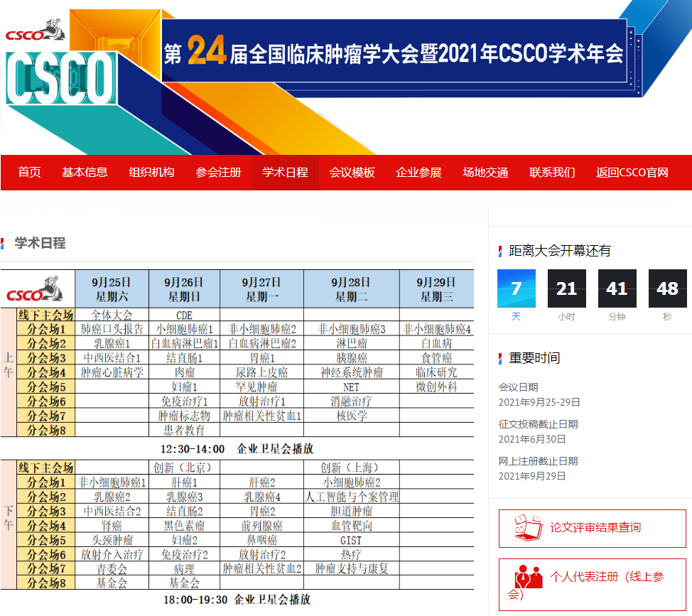
Task: Click 创新（北京）session cell
Action: pyautogui.click(x=184, y=468)
